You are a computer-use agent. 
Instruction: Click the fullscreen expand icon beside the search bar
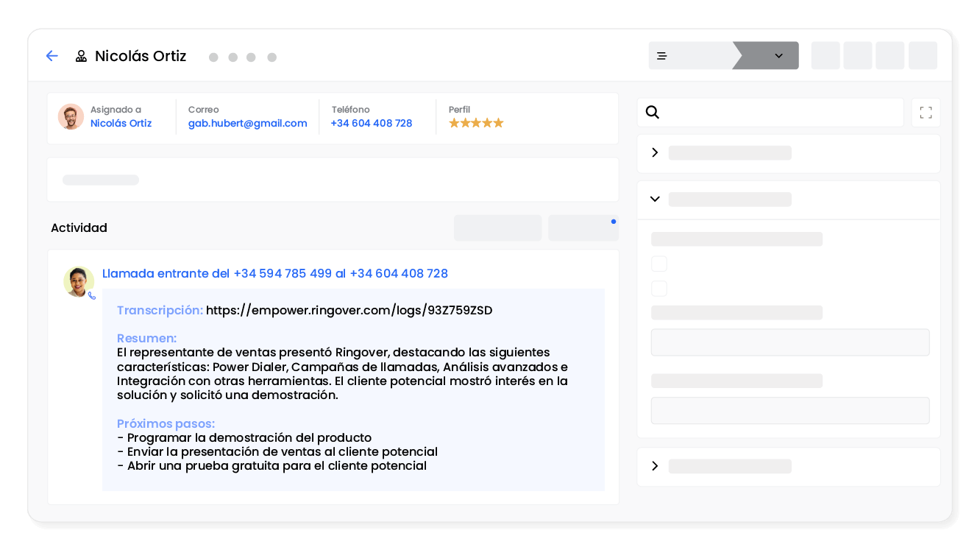click(x=926, y=112)
